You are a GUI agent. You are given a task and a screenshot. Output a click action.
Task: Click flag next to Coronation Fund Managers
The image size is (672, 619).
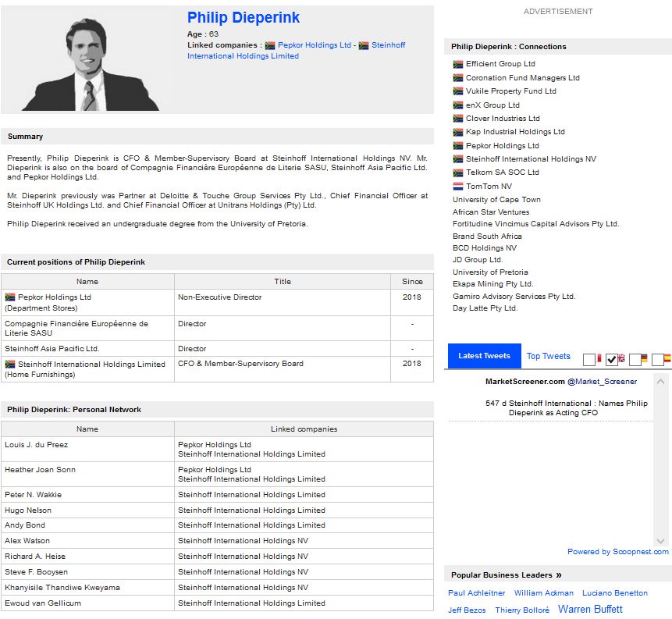(x=457, y=78)
